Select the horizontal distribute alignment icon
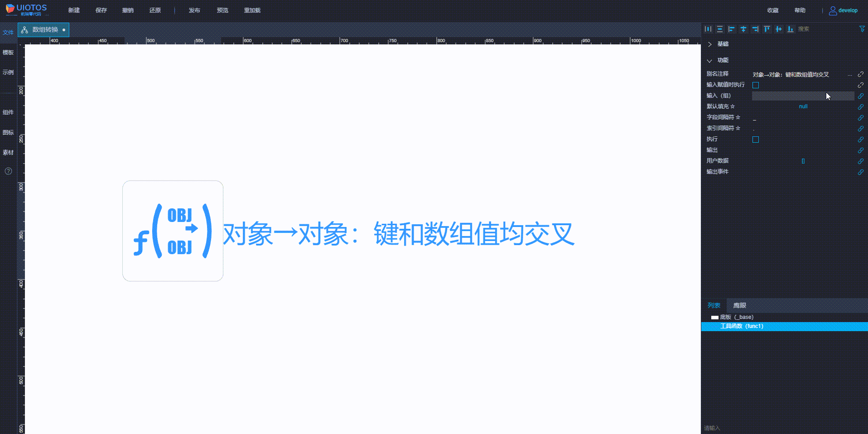The image size is (868, 434). click(x=708, y=29)
